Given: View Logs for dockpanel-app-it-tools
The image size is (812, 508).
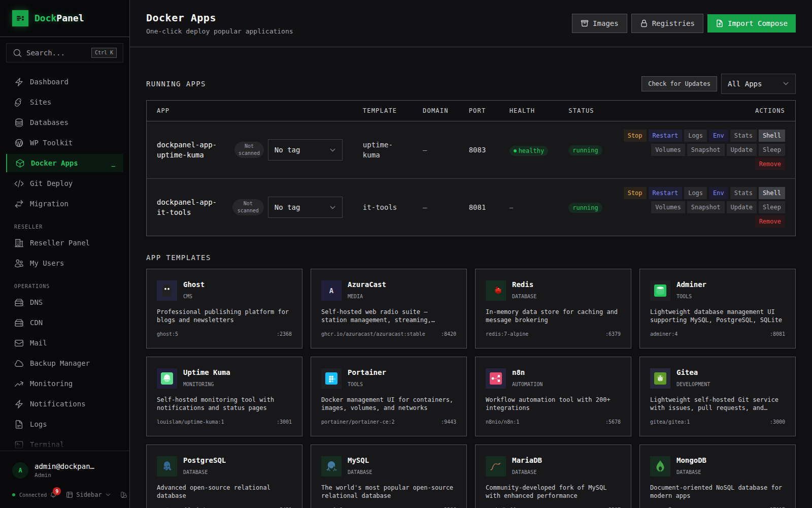Looking at the screenshot, I should pos(695,193).
